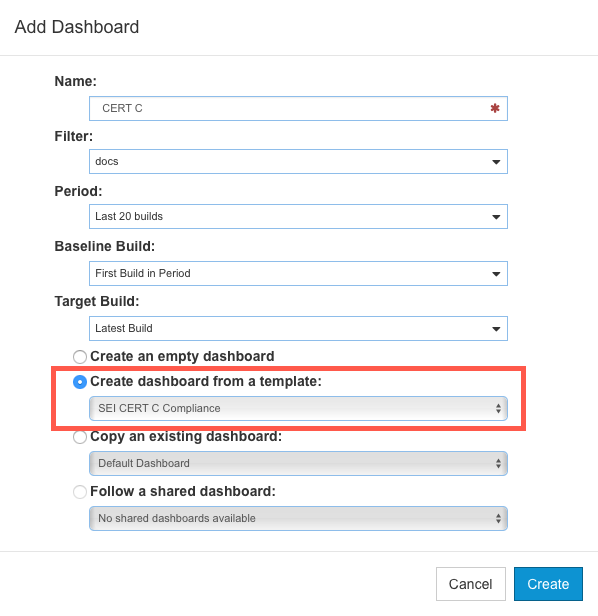Click the Name field containing CERT C

click(x=298, y=108)
